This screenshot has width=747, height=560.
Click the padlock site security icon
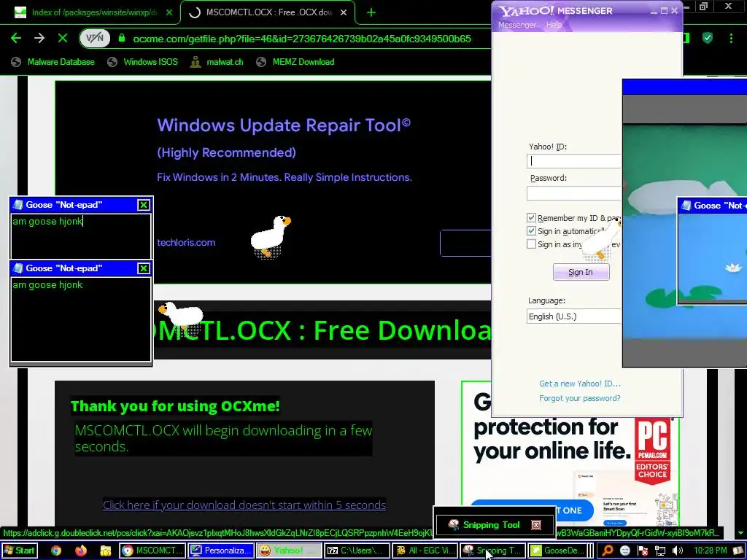[x=122, y=38]
